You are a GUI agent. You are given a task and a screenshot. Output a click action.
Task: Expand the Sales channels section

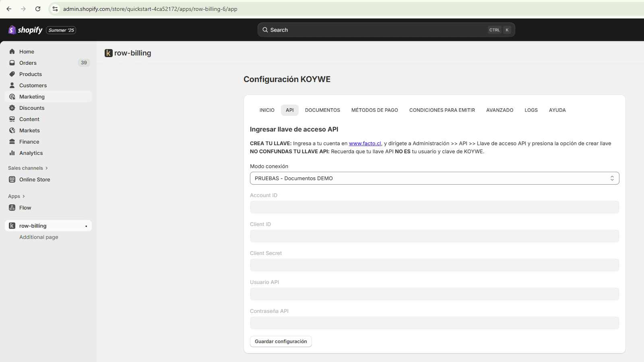pos(28,168)
